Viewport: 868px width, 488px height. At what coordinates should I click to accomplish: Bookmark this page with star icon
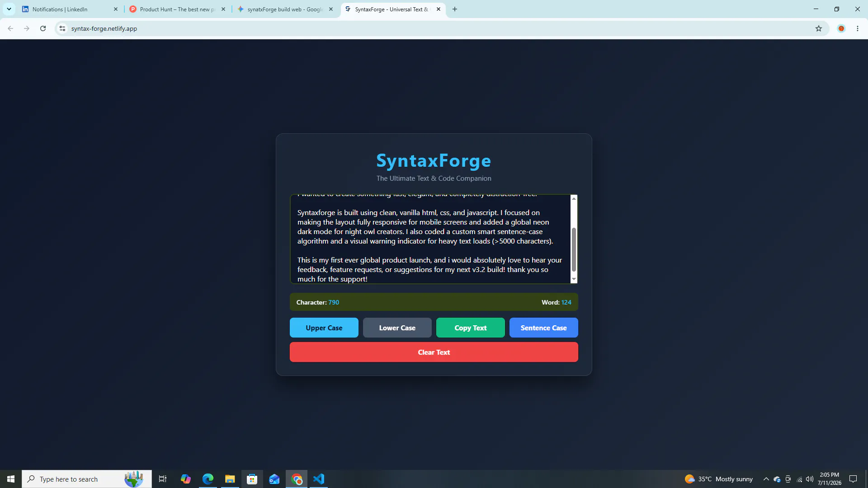[819, 28]
